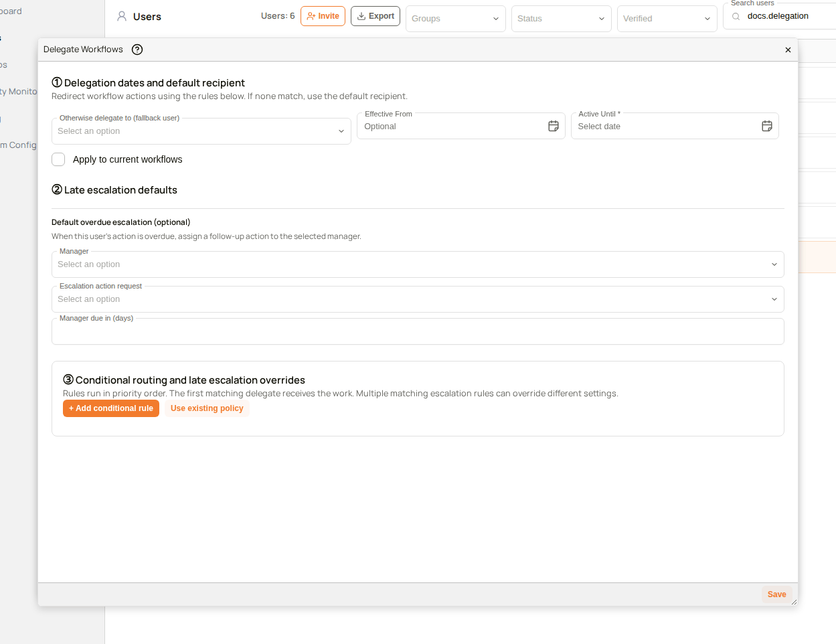This screenshot has width=836, height=644.
Task: Open the Status filter dropdown
Action: click(561, 19)
